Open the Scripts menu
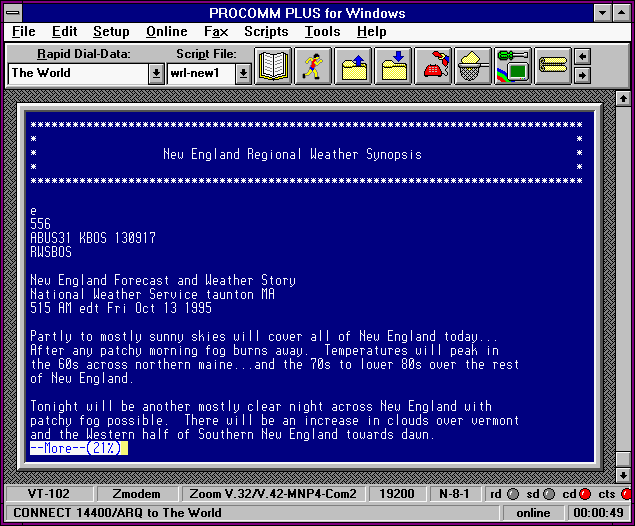 [x=266, y=32]
